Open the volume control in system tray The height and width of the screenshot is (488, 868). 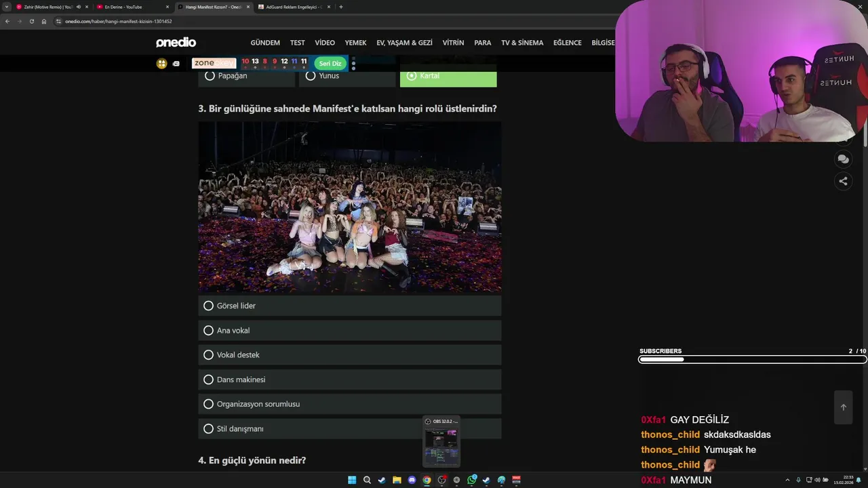(817, 480)
